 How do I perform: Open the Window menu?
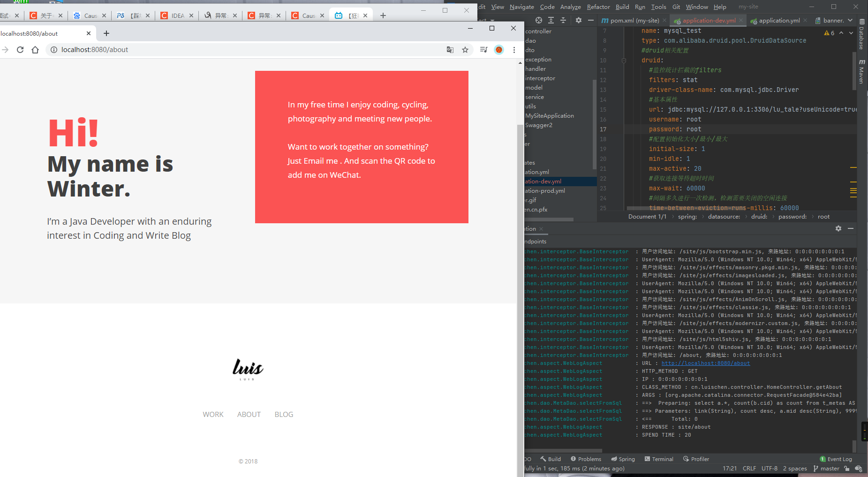(697, 7)
